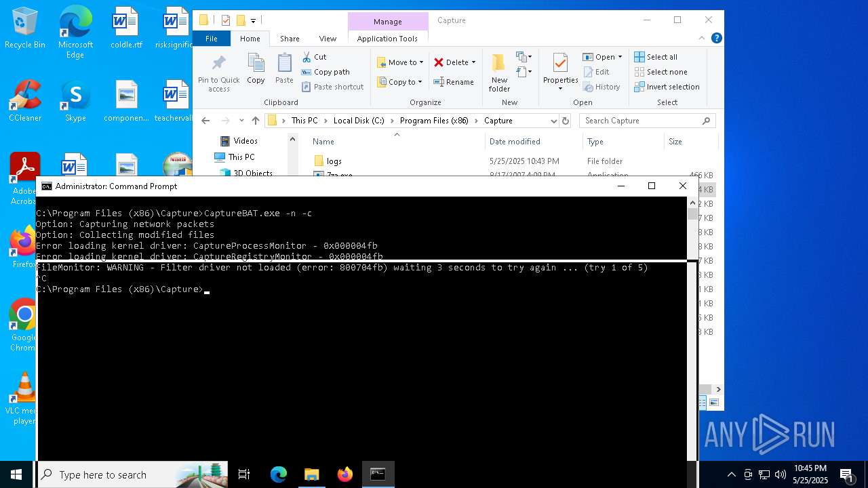Select CCleaner desktop icon
Viewport: 868px width, 488px height.
[x=25, y=101]
